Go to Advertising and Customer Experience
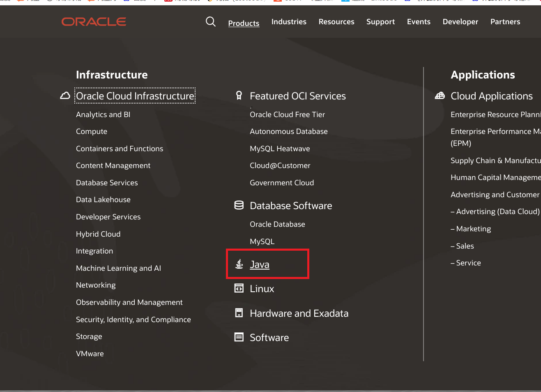 pos(496,195)
